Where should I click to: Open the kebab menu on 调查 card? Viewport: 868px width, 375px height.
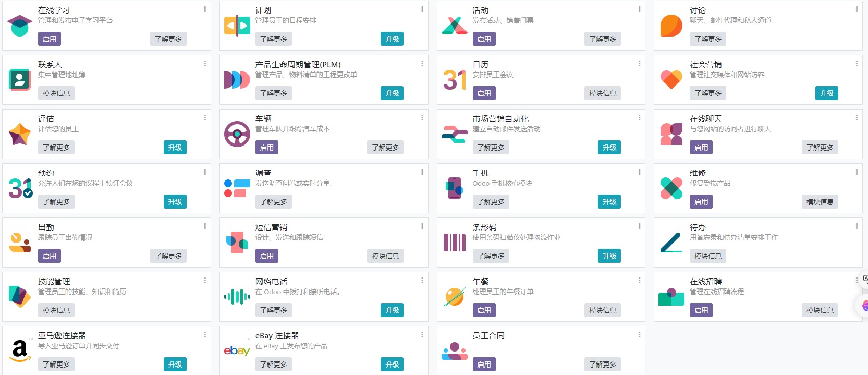pyautogui.click(x=422, y=172)
